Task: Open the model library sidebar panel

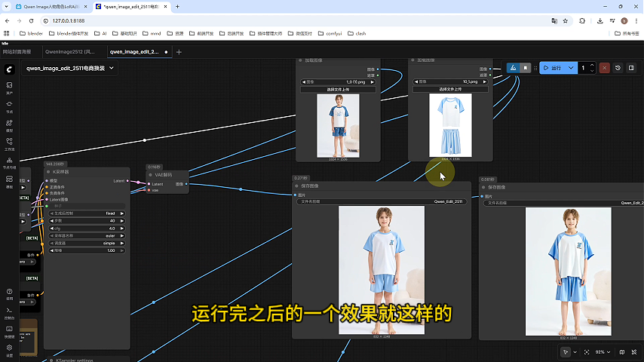Action: coord(9,126)
